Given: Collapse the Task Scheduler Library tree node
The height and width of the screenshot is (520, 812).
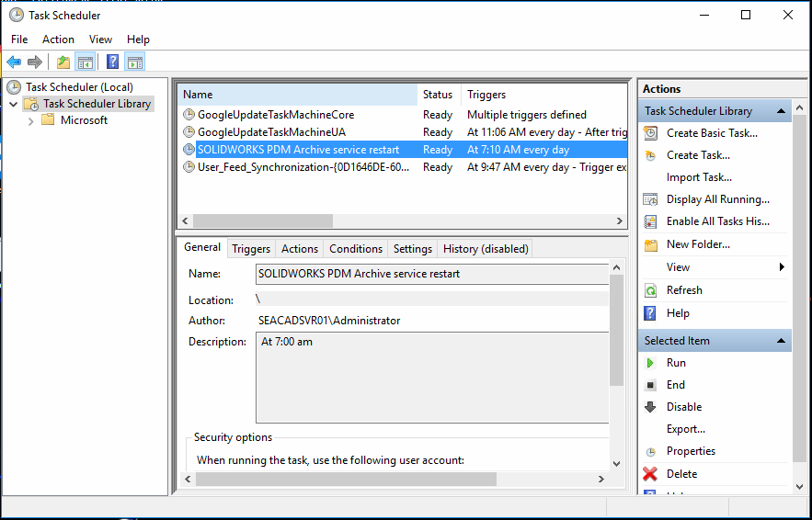Looking at the screenshot, I should coord(14,104).
